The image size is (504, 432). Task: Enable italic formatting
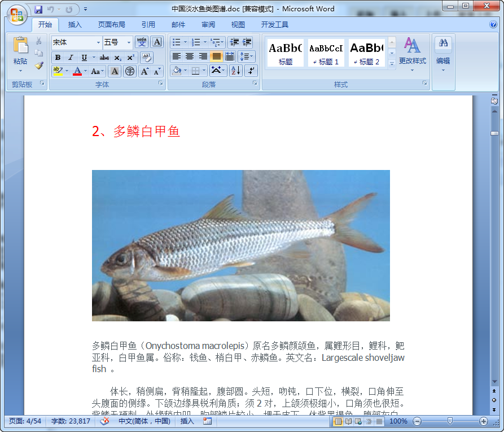pos(71,58)
